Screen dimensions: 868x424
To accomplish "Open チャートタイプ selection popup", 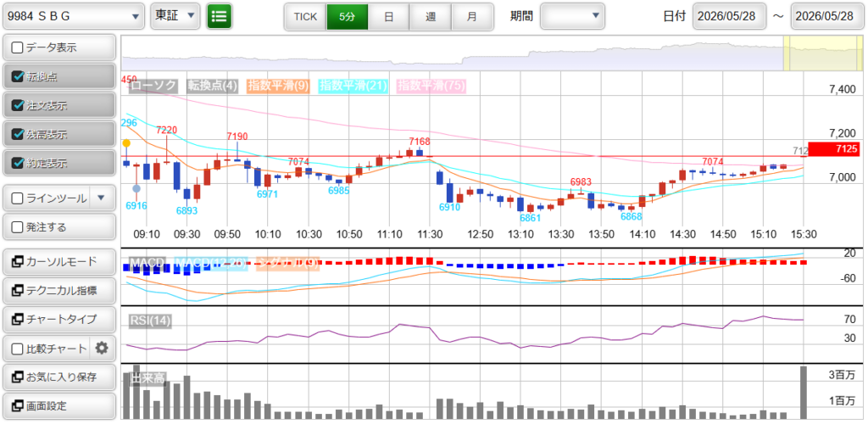I will coord(60,320).
